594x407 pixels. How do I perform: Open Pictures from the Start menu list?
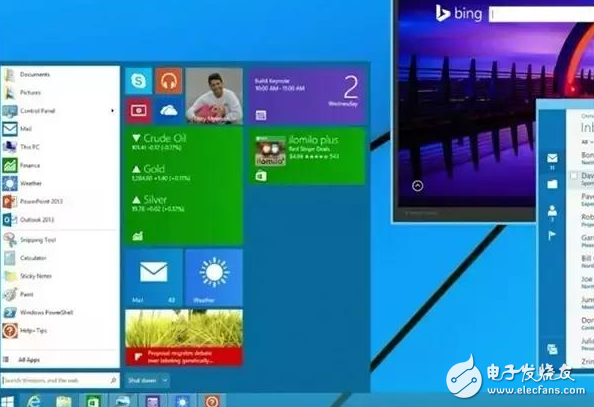coord(61,92)
